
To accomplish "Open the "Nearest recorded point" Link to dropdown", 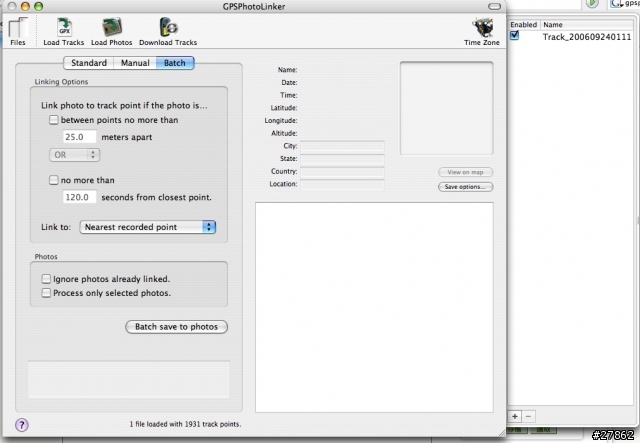I will tap(148, 227).
